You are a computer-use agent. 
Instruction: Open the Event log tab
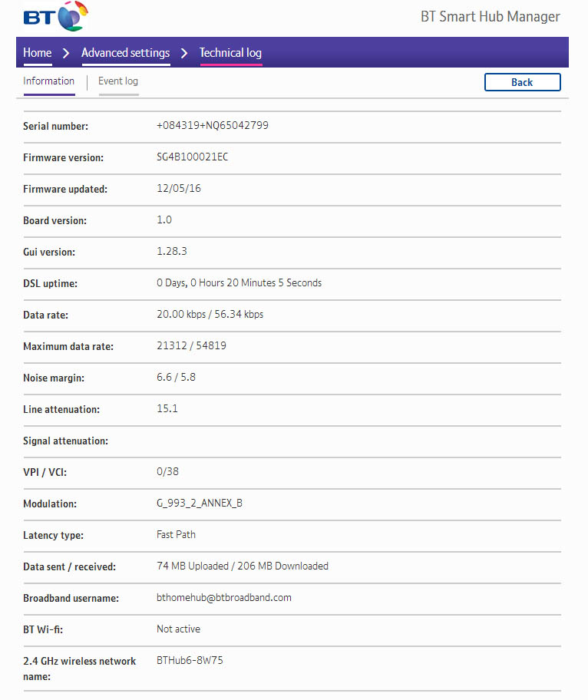(118, 81)
